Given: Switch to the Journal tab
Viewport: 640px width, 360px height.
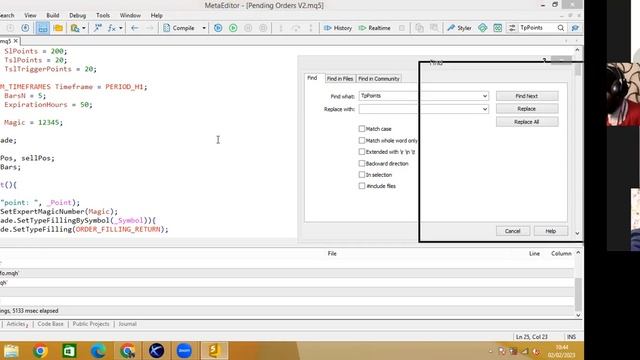Looking at the screenshot, I should coord(127,324).
